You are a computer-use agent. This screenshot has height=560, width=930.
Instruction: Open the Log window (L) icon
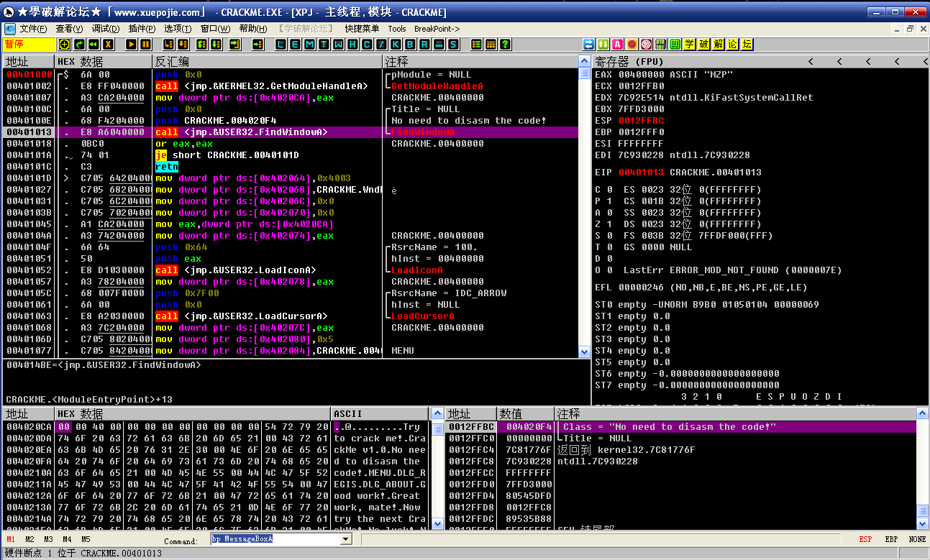pyautogui.click(x=281, y=45)
